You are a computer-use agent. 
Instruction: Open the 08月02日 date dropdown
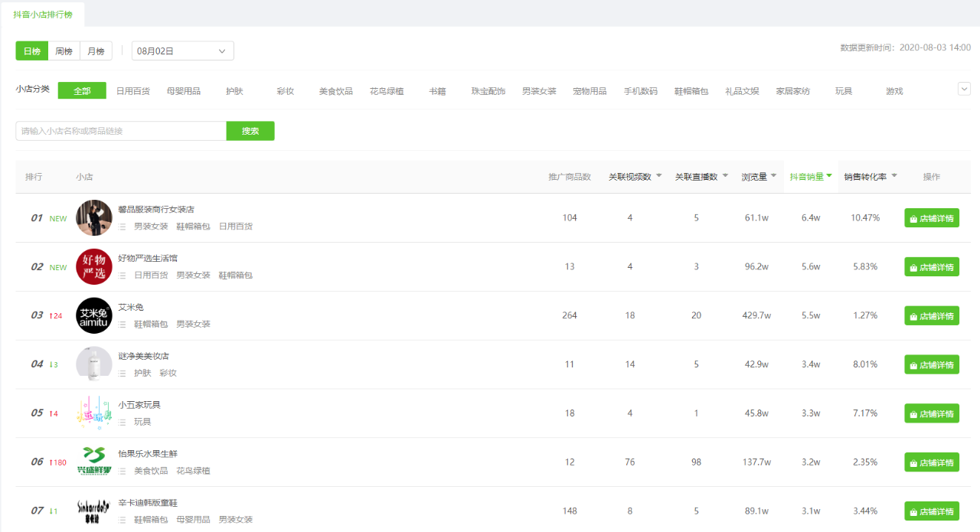click(x=183, y=51)
